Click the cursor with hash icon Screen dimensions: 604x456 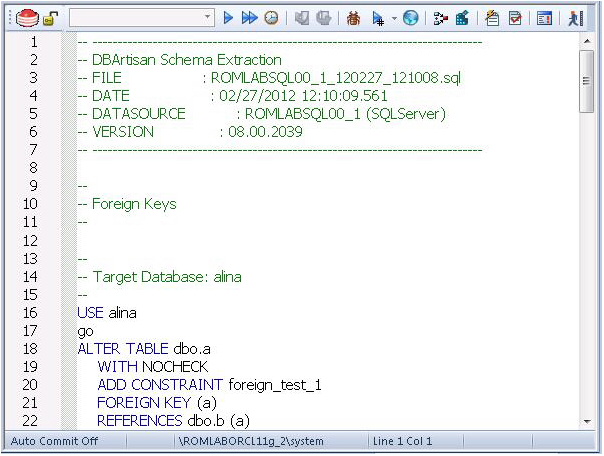378,18
